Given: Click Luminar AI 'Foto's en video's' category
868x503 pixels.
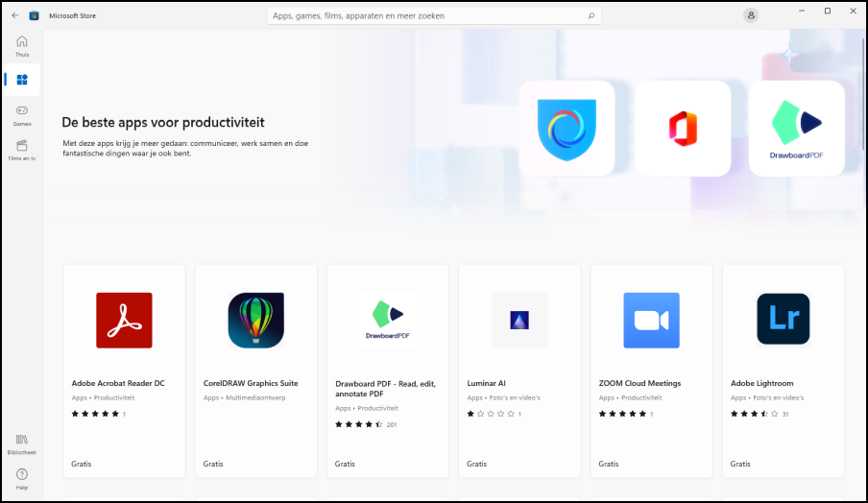Looking at the screenshot, I should click(x=503, y=397).
